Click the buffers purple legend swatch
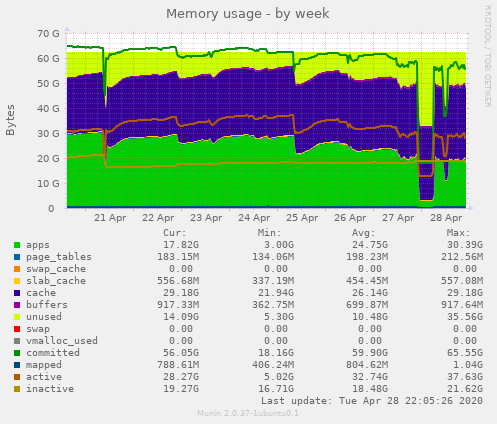 pyautogui.click(x=17, y=305)
